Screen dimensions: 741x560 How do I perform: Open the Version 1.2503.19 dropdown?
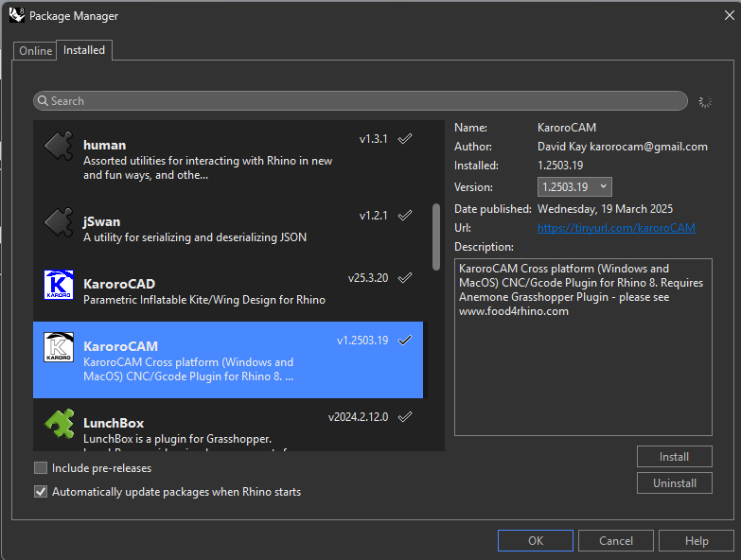tap(574, 187)
